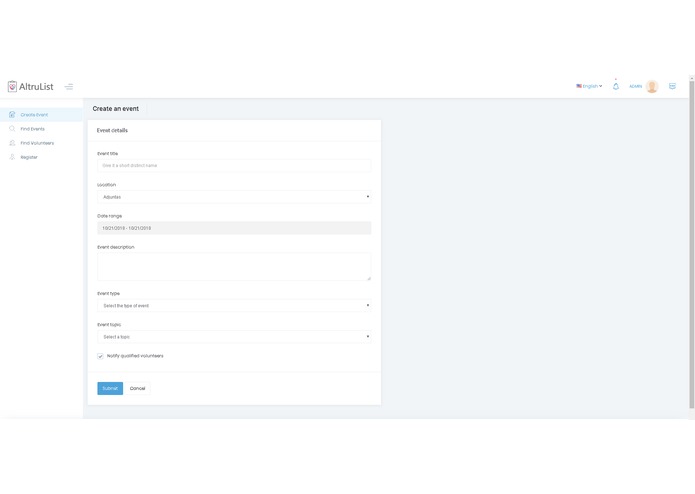Go to Find Events in sidebar
Screen dimensions: 695x494
[41, 129]
